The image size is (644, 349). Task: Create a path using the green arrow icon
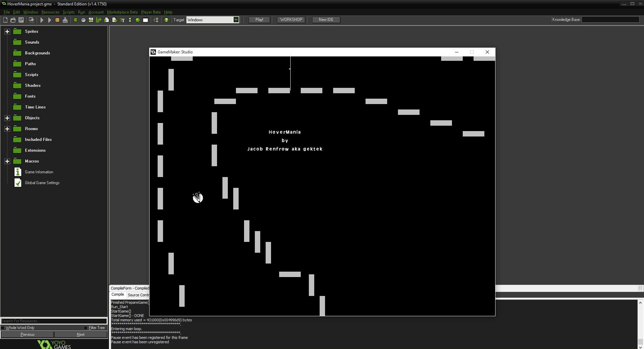coord(99,20)
